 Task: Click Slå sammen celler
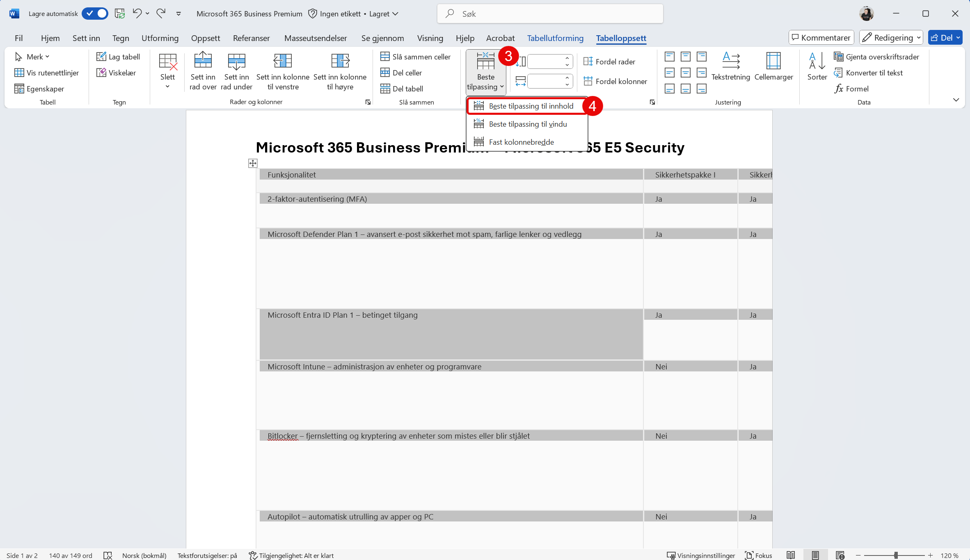(416, 57)
